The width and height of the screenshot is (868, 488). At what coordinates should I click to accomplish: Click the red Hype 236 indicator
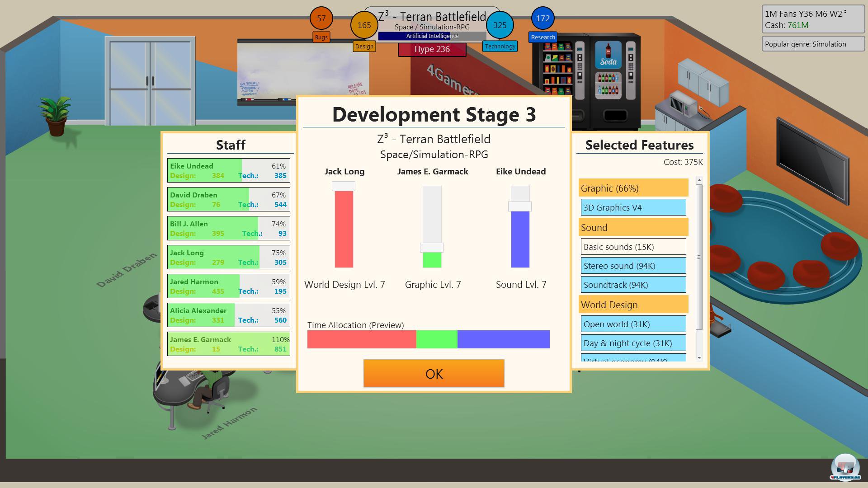pos(432,49)
